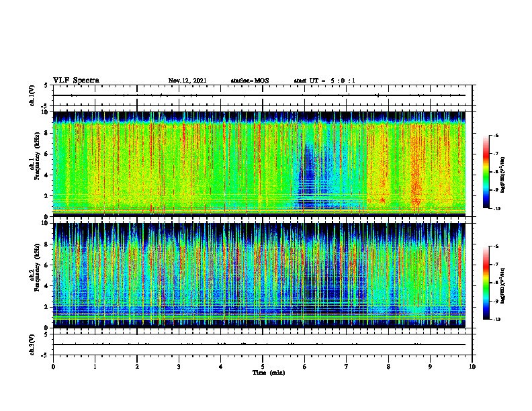Click the time axis tick label "1"
This screenshot has width=532, height=411.
pos(95,367)
